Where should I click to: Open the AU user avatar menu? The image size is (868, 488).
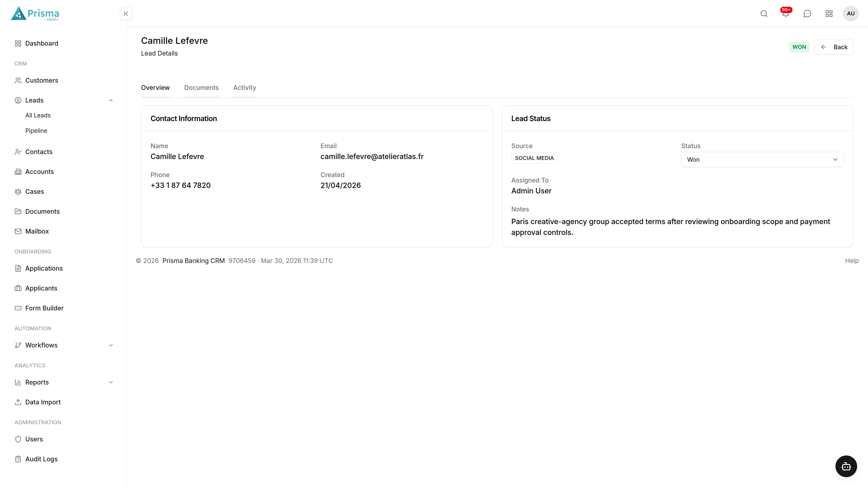[850, 14]
